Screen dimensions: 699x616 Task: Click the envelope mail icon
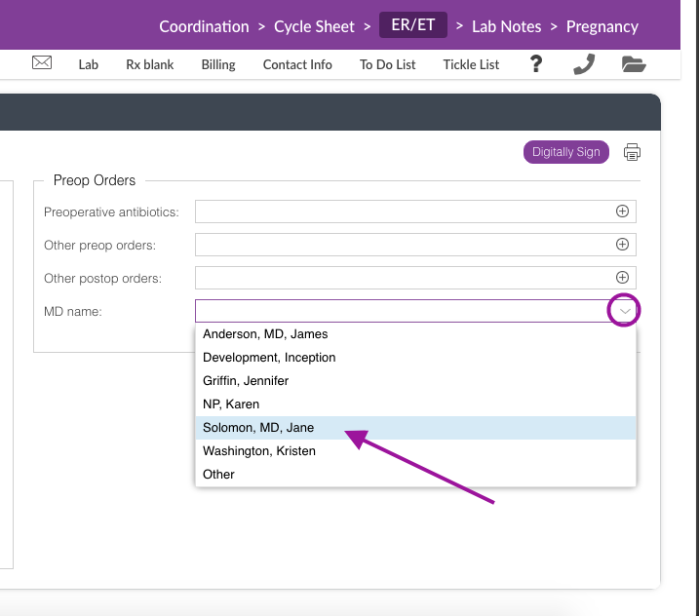(42, 63)
